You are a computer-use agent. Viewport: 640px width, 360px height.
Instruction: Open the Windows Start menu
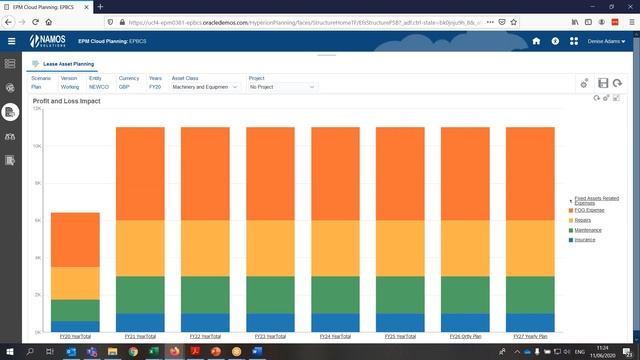point(10,351)
